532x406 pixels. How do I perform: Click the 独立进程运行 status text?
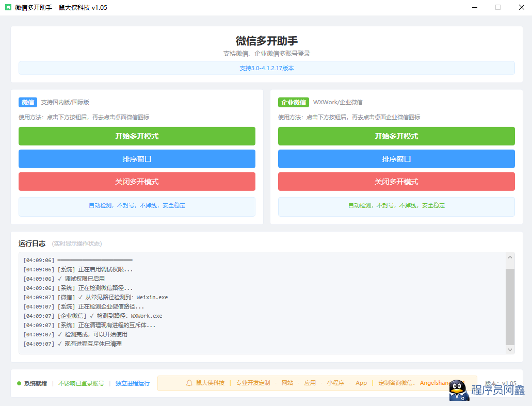(133, 383)
